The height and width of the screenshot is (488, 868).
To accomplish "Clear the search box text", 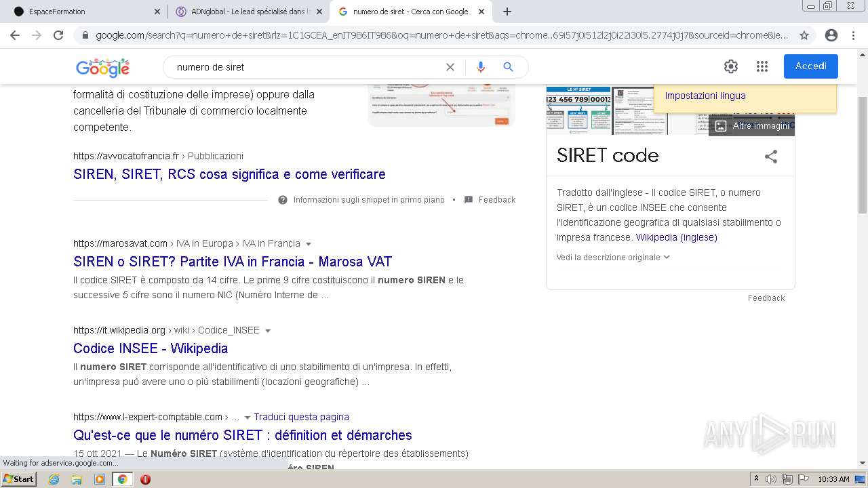I will coord(450,67).
